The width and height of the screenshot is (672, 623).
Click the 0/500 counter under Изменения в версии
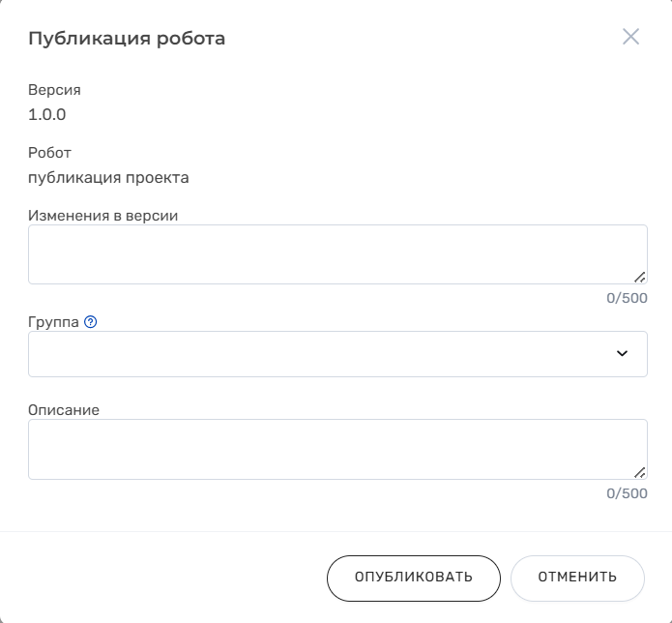[x=627, y=298]
